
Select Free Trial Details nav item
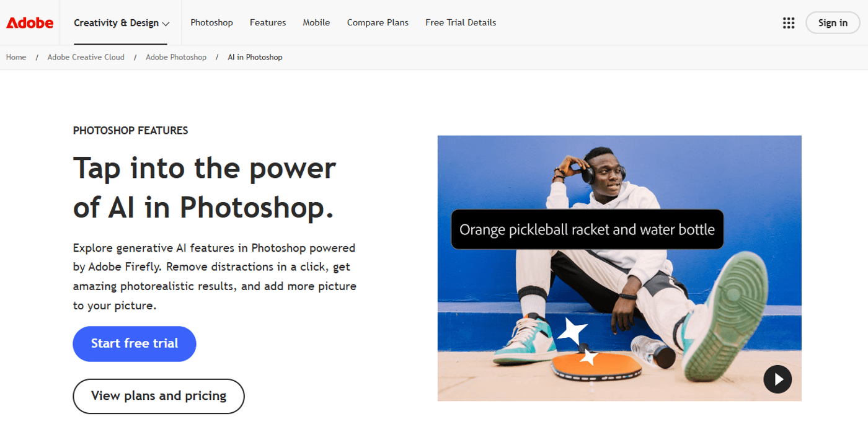tap(461, 22)
